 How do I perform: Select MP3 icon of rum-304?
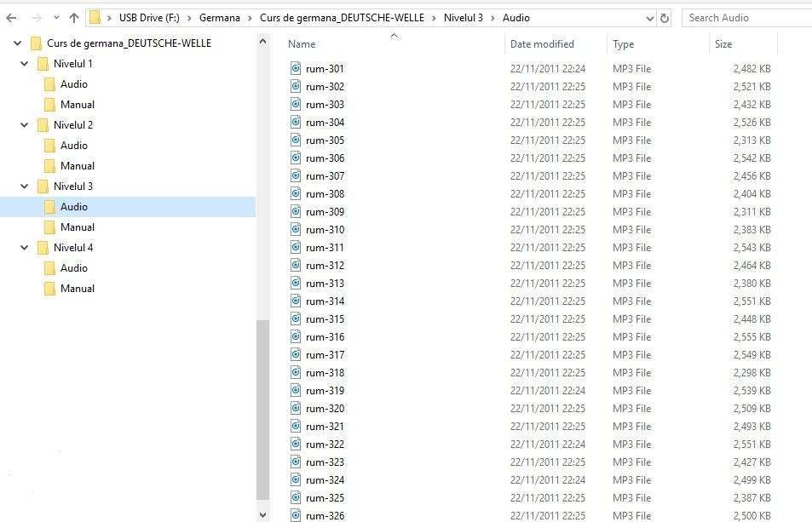point(296,122)
